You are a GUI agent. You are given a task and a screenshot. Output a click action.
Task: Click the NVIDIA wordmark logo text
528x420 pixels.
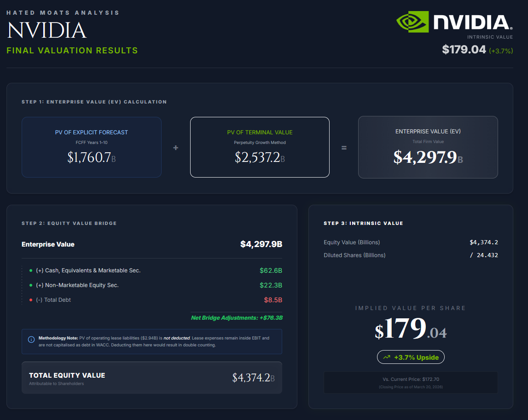point(473,22)
